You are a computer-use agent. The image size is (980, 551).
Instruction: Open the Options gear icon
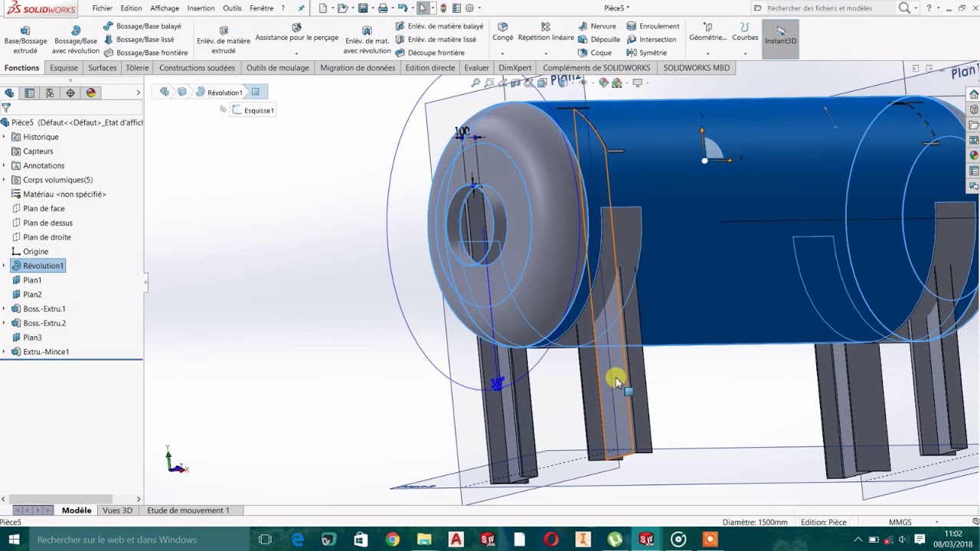click(x=470, y=8)
